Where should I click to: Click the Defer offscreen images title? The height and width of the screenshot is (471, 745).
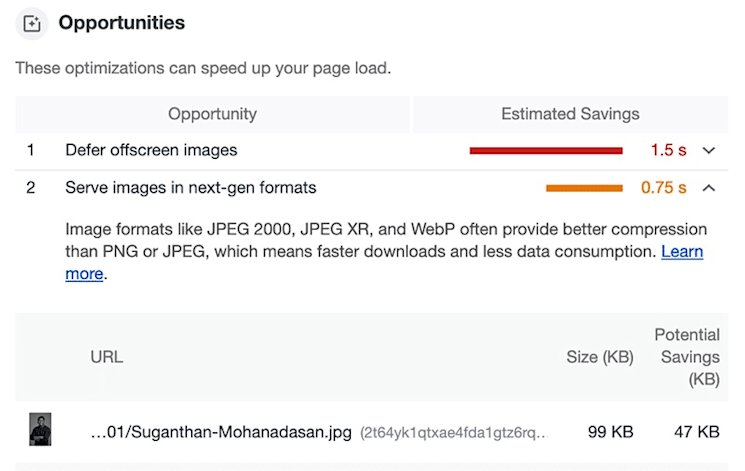[x=151, y=150]
